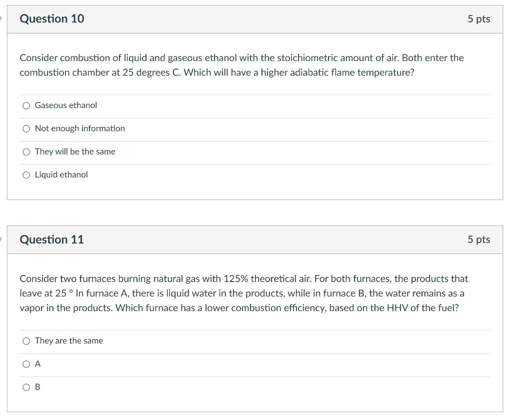This screenshot has height=420, width=512.
Task: Click the Question 10 5 pts label
Action: (478, 19)
